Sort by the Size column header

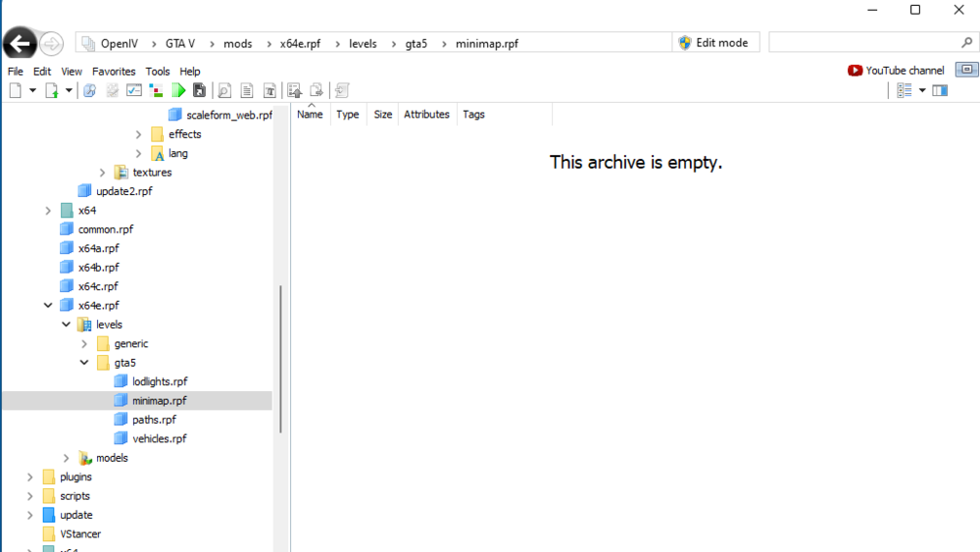382,115
